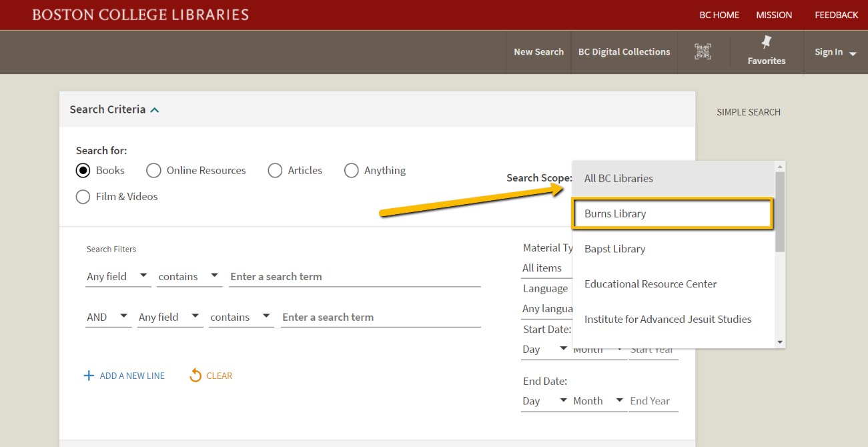868x447 pixels.
Task: Open the FEEDBACK link
Action: tap(837, 15)
